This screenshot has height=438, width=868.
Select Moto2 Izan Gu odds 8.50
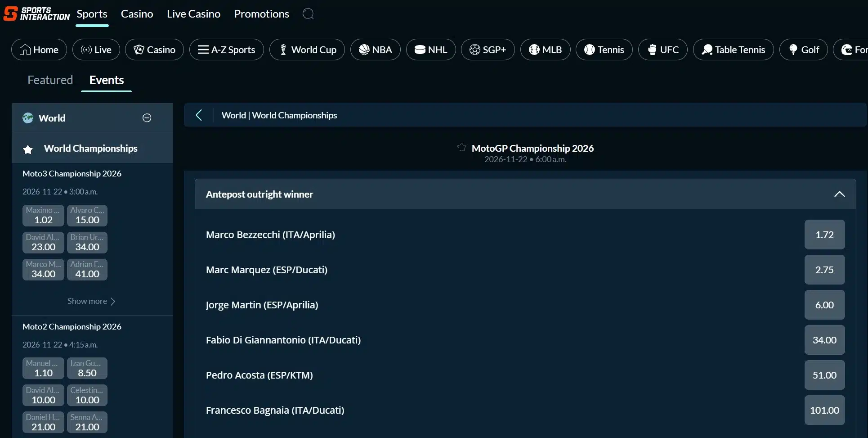point(87,369)
